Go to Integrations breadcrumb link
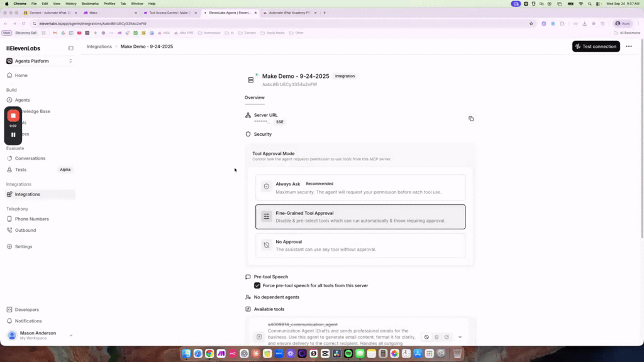 (x=99, y=47)
